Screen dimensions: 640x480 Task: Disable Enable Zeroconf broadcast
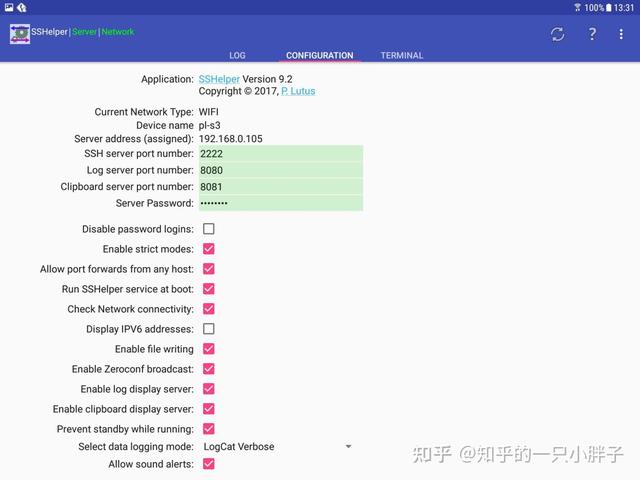[209, 369]
